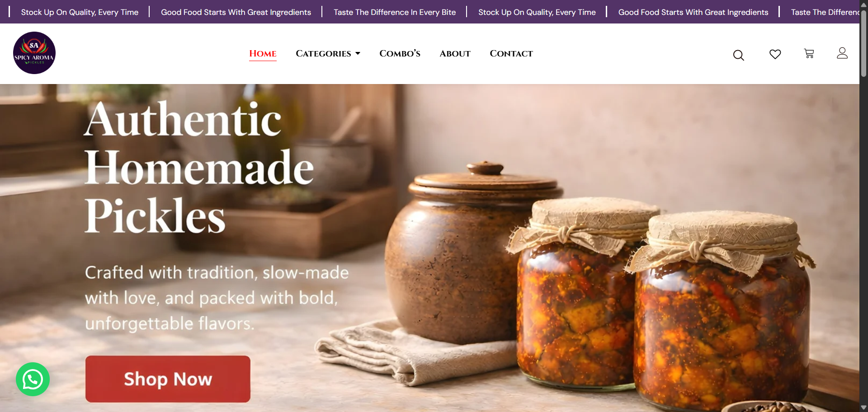
Task: Click the 'Authentic Homemade Pickles' headline
Action: (199, 167)
